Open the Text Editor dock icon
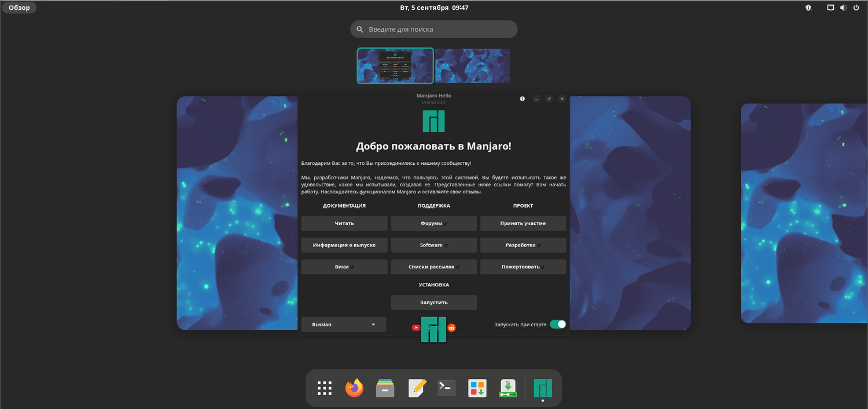868x409 pixels. [x=416, y=388]
